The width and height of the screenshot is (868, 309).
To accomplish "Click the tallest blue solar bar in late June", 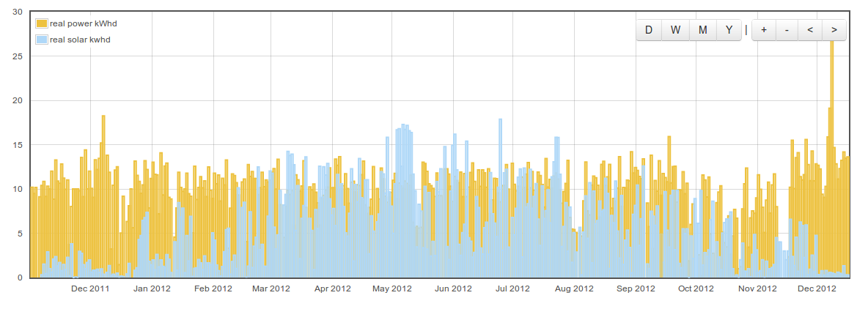I will coord(500,198).
